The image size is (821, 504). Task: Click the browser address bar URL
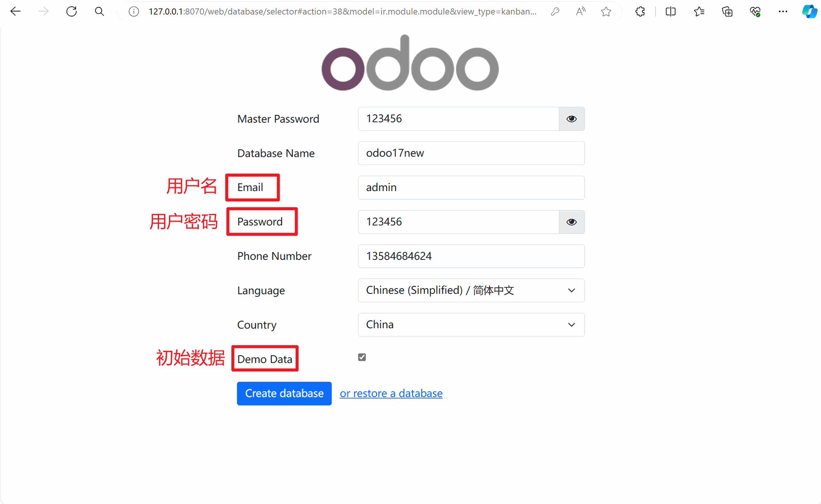342,12
